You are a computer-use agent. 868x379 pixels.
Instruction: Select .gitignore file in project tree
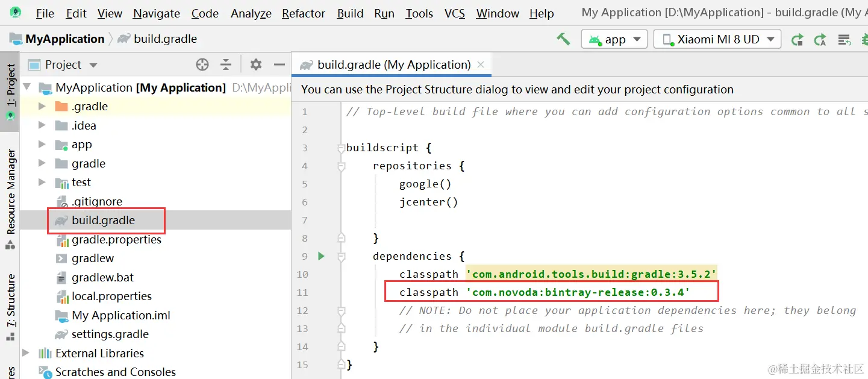click(96, 201)
